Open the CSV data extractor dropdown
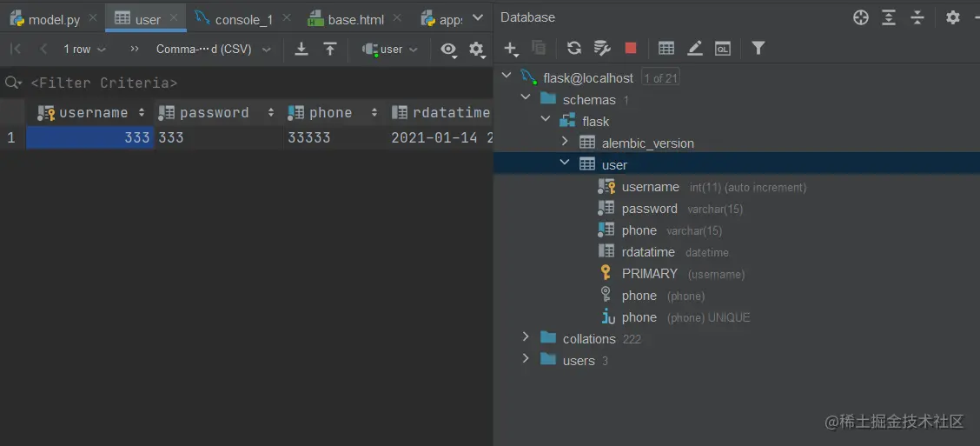 point(213,49)
